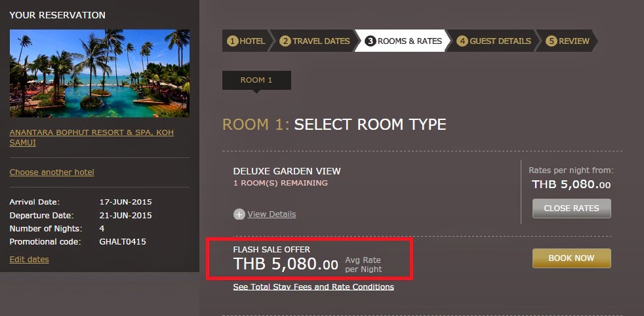The height and width of the screenshot is (316, 644).
Task: Collapse rates with the Close Rates button
Action: point(571,208)
